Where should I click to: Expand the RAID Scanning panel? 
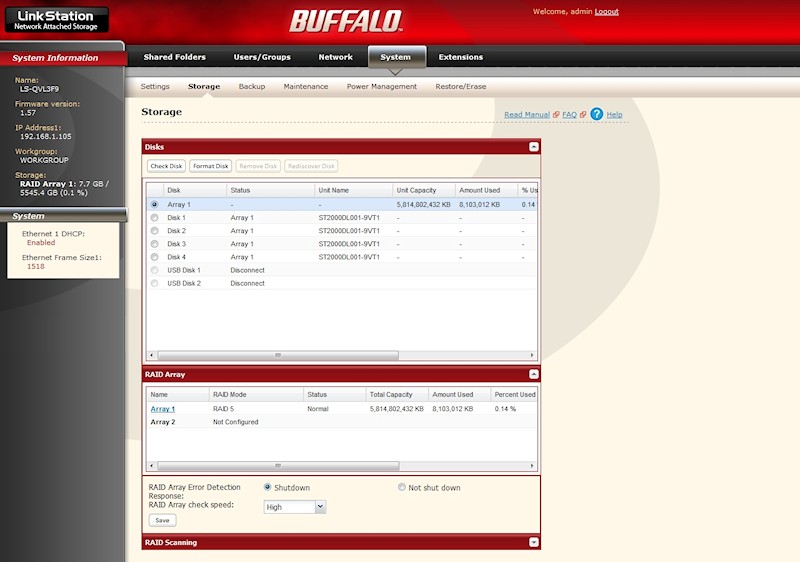click(534, 542)
